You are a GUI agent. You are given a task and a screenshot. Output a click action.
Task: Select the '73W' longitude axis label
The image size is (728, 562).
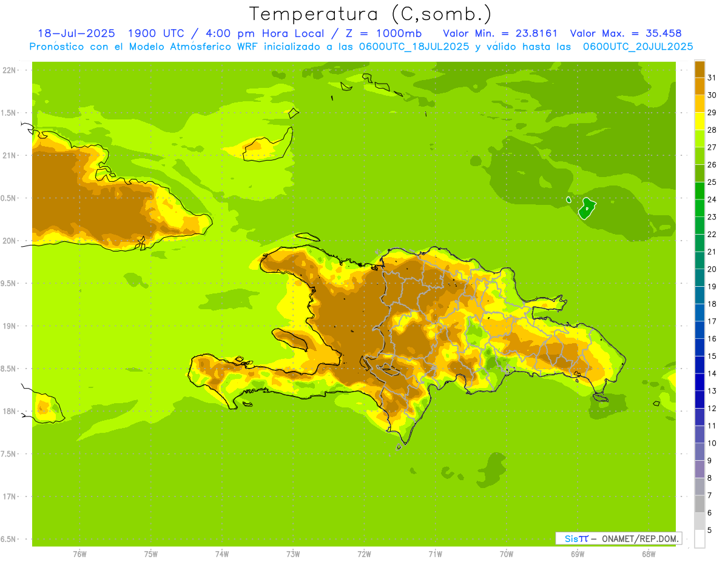(293, 554)
